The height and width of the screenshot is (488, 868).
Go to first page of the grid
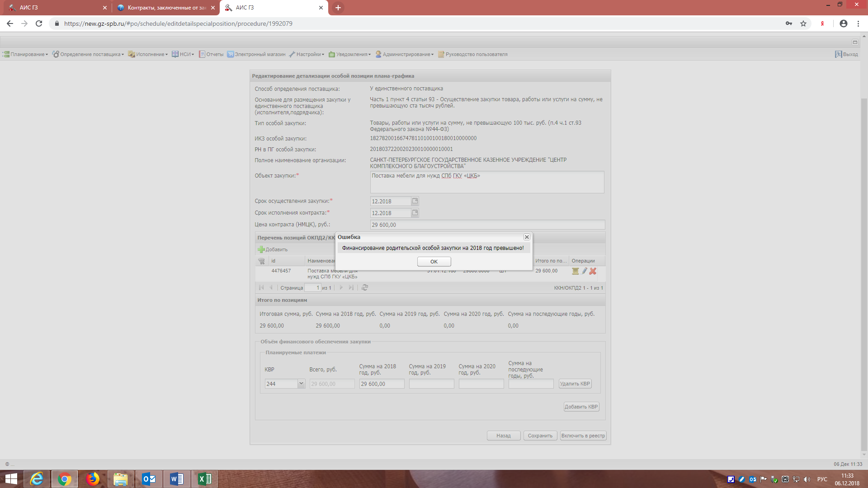pos(261,287)
